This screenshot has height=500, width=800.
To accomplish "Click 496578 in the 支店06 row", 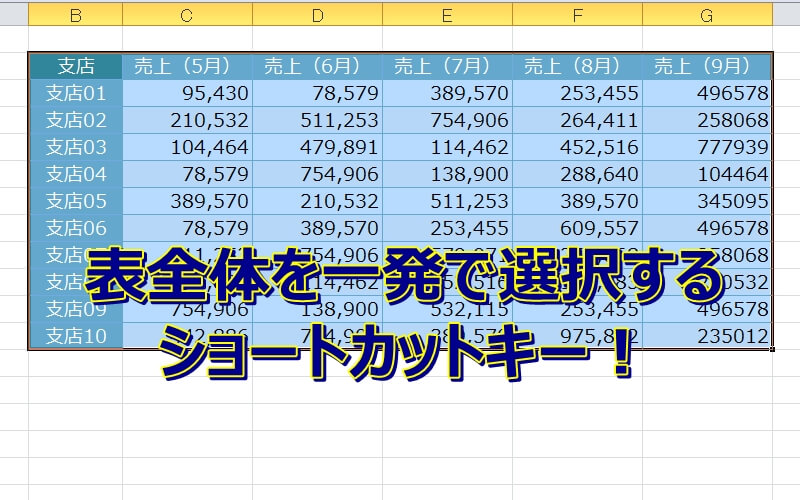I will pyautogui.click(x=707, y=228).
